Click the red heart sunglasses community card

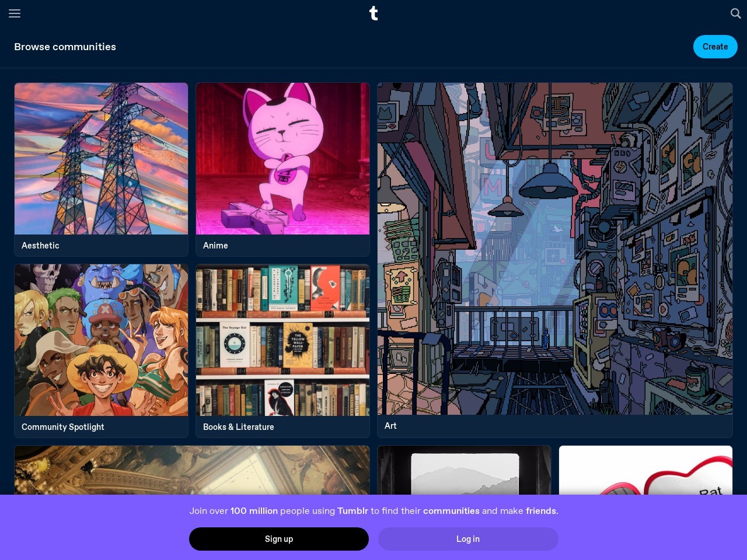point(645,470)
